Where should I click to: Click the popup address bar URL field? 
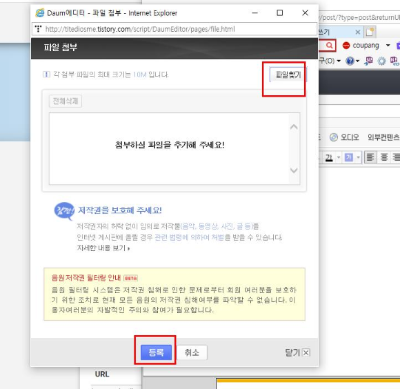pyautogui.click(x=174, y=29)
